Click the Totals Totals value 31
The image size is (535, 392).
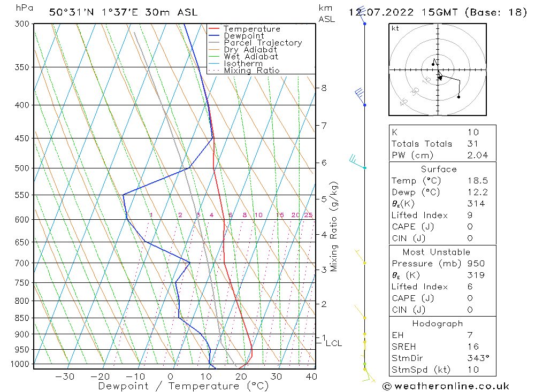[x=473, y=144]
